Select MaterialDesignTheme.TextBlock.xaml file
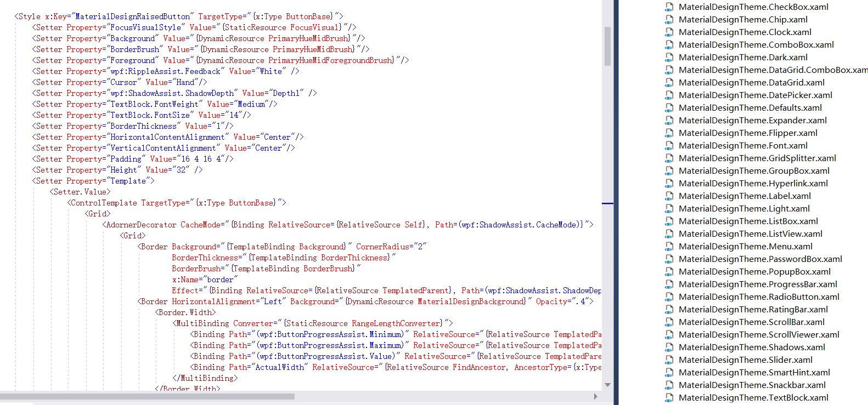868x405 pixels. click(x=753, y=398)
